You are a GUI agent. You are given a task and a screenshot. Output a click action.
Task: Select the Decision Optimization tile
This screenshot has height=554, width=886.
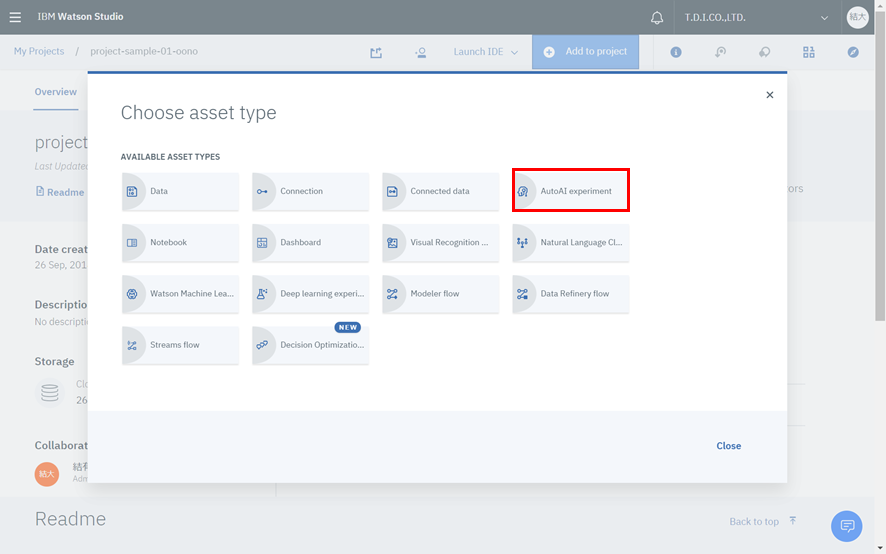click(310, 345)
